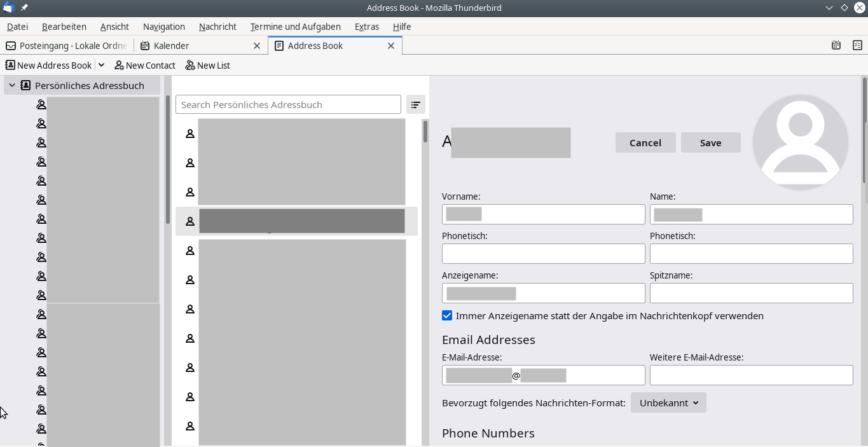Close the Address Book tab
This screenshot has height=447, width=868.
pyautogui.click(x=391, y=45)
